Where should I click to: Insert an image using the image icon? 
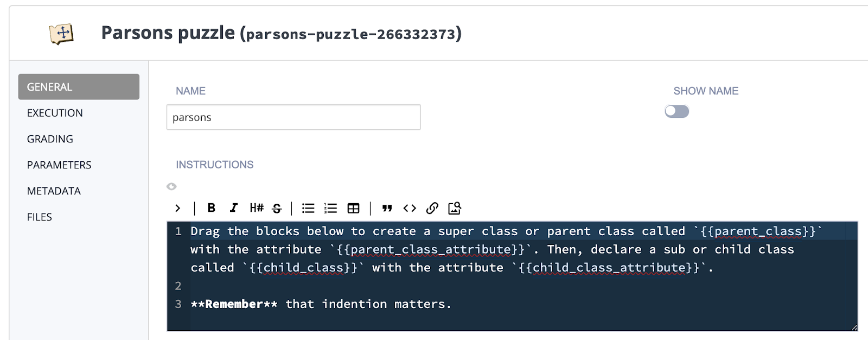click(455, 208)
